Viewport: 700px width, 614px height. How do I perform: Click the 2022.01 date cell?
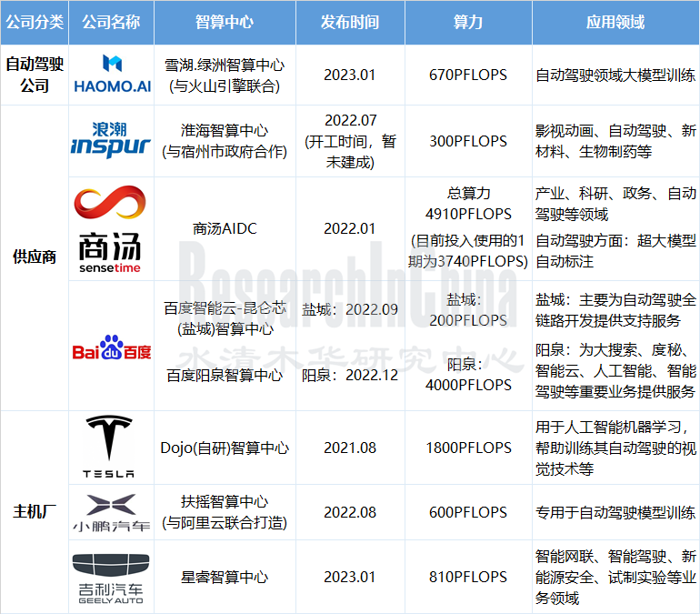pyautogui.click(x=350, y=228)
